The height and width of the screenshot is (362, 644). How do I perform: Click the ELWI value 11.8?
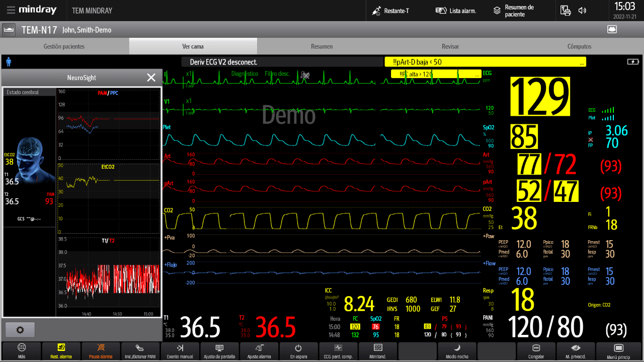click(x=455, y=300)
